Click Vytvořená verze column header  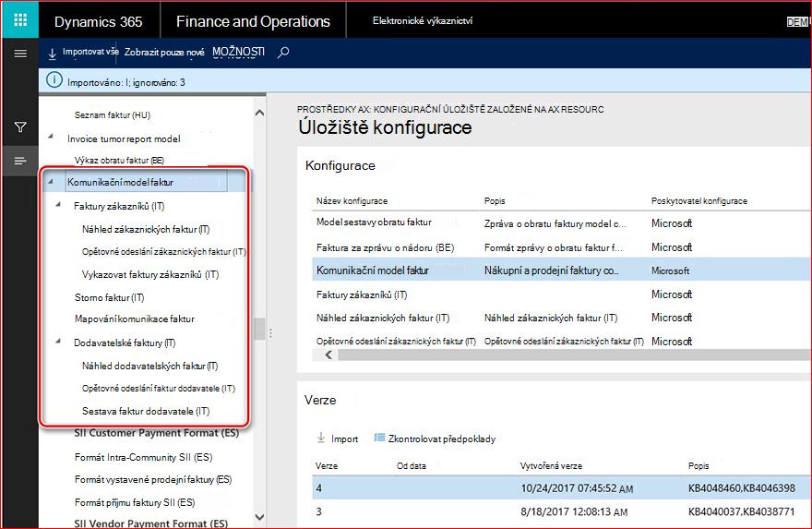[x=551, y=466]
